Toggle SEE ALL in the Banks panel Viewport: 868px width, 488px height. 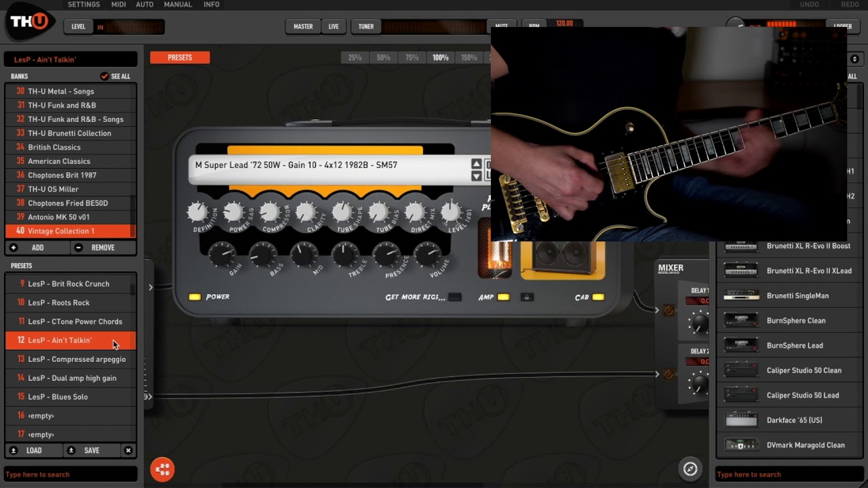pos(110,76)
